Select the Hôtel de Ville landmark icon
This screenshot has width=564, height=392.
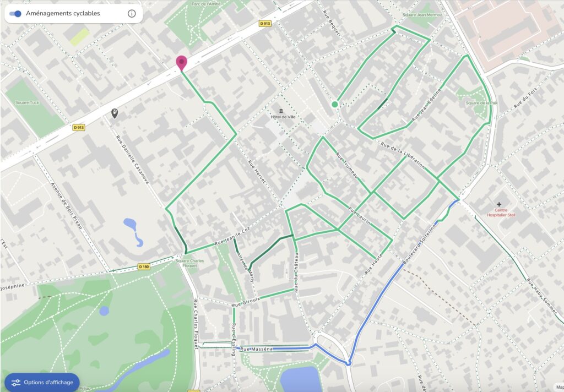coord(281,111)
